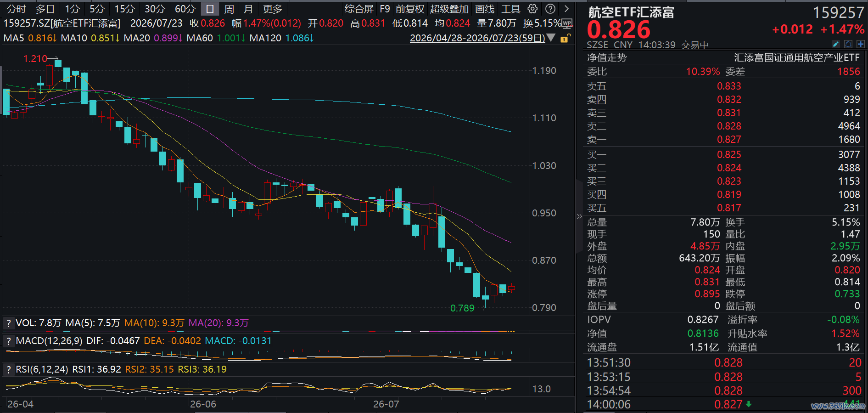
Task: Switch to the 周 weekly chart tab
Action: (x=229, y=9)
